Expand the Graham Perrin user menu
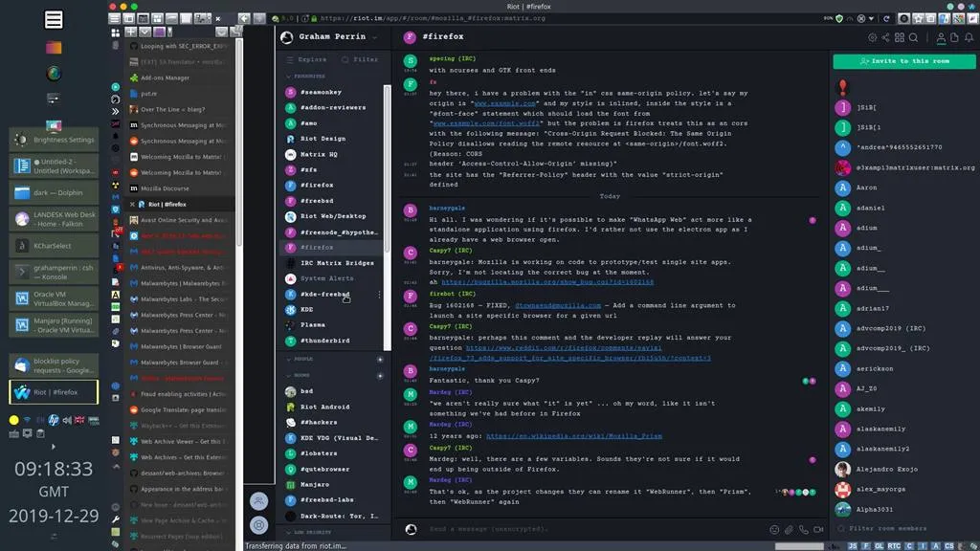Image resolution: width=980 pixels, height=551 pixels. point(375,37)
